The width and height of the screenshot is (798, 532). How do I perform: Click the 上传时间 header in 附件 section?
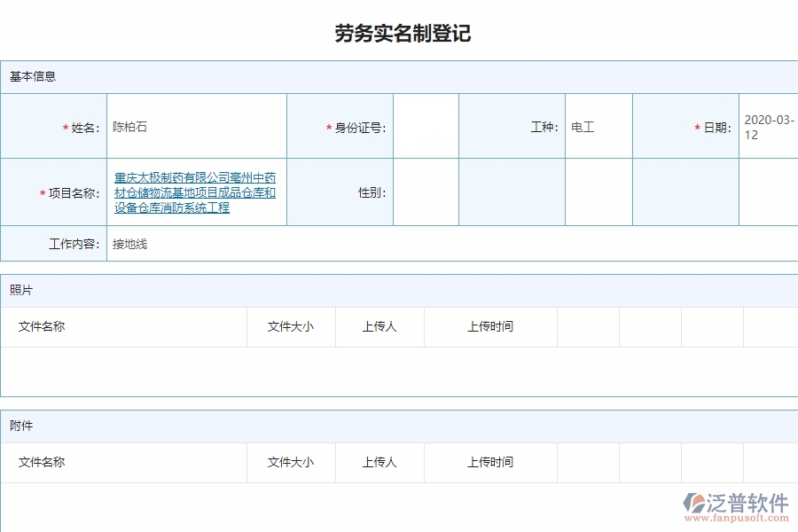(490, 462)
